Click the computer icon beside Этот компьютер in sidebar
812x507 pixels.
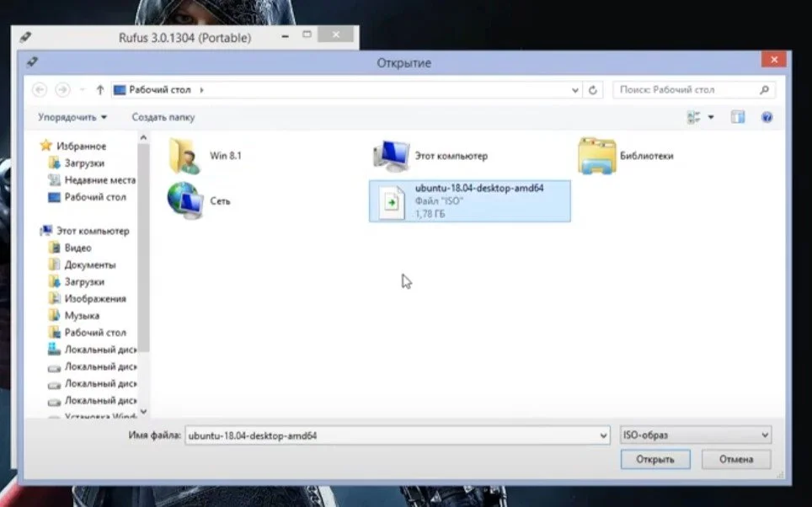click(46, 231)
